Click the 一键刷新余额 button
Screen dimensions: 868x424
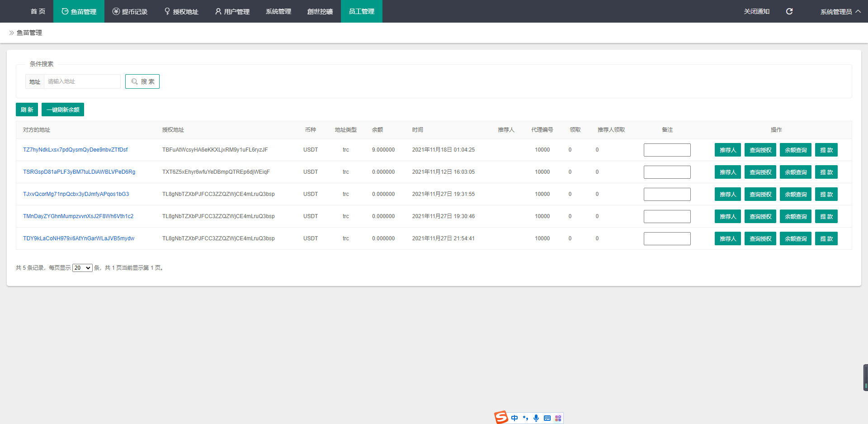63,110
